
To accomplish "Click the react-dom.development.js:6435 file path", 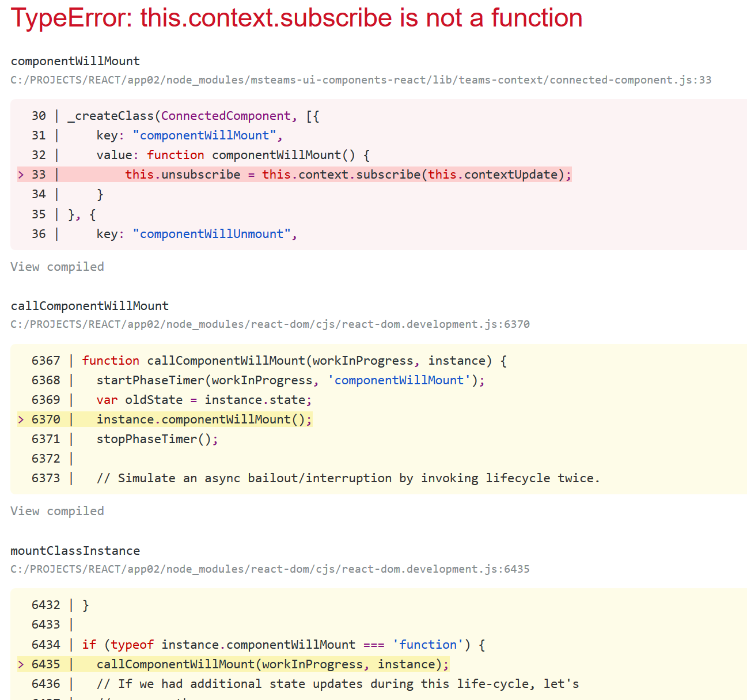I will click(x=269, y=569).
